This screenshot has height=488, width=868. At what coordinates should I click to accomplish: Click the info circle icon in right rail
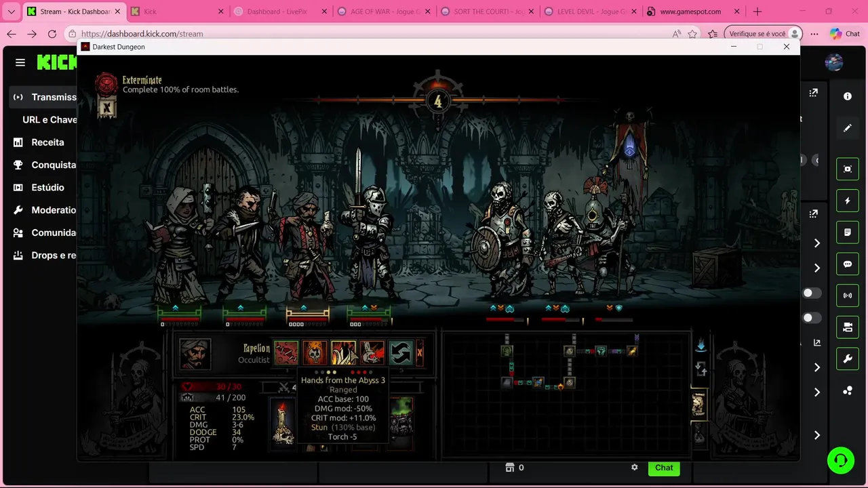(848, 96)
